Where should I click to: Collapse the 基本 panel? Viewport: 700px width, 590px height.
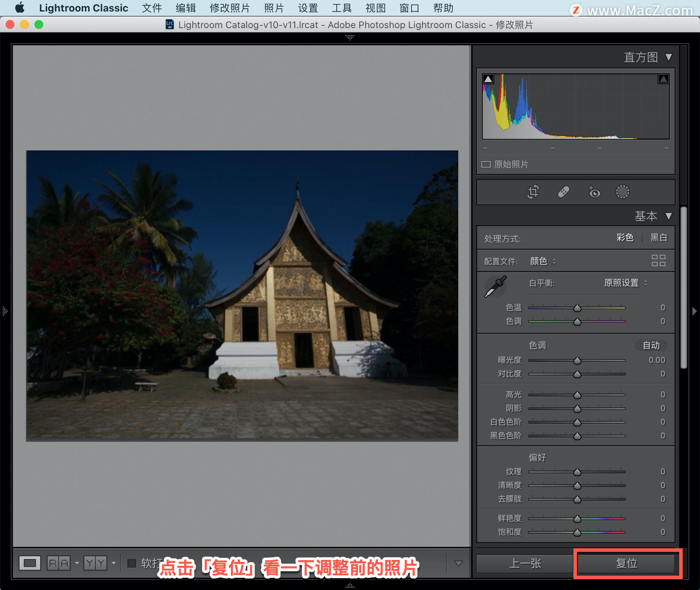[668, 216]
